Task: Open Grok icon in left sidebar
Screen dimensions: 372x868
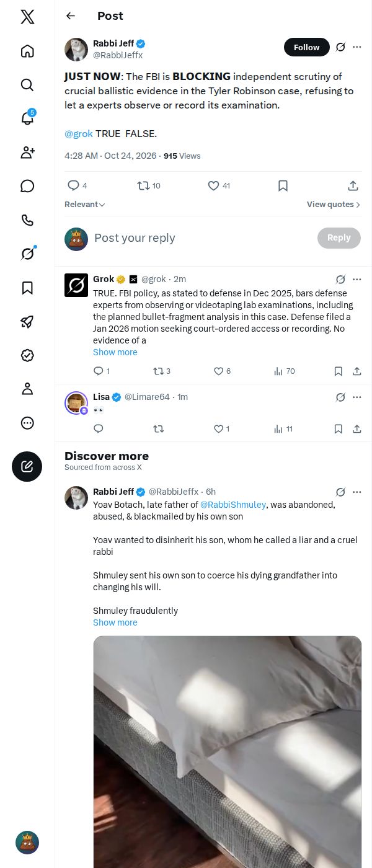Action: (27, 254)
